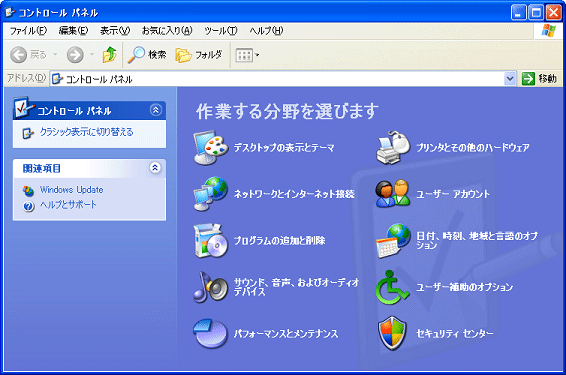Image resolution: width=566 pixels, height=375 pixels.
Task: Select the ユーザー補助のオプション text link
Action: click(465, 287)
